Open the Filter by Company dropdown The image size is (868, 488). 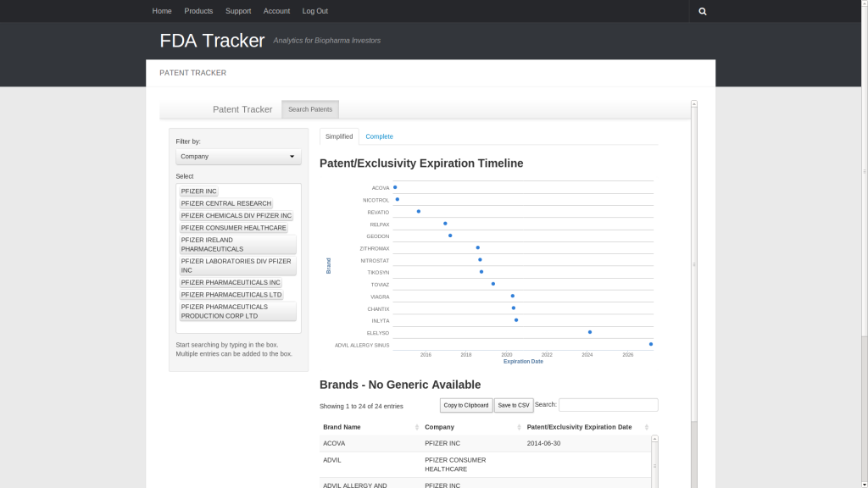click(238, 157)
